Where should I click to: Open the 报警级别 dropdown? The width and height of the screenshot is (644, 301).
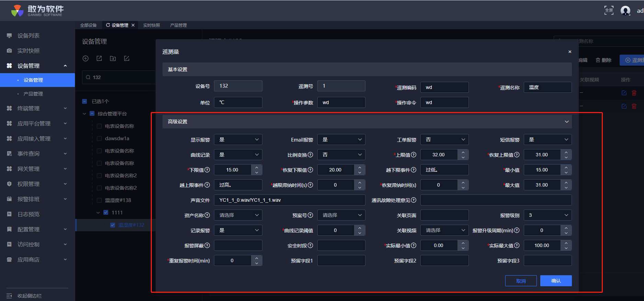pyautogui.click(x=547, y=215)
